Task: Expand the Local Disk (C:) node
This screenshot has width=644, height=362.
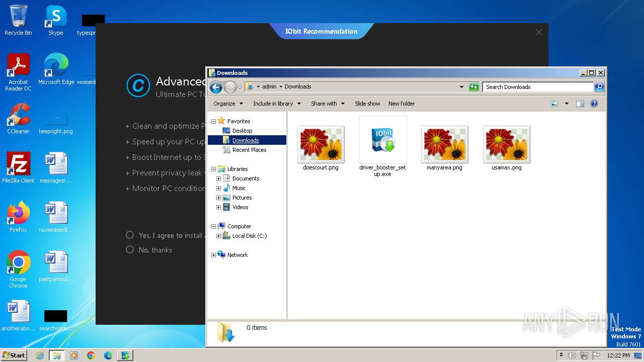Action: pyautogui.click(x=218, y=236)
